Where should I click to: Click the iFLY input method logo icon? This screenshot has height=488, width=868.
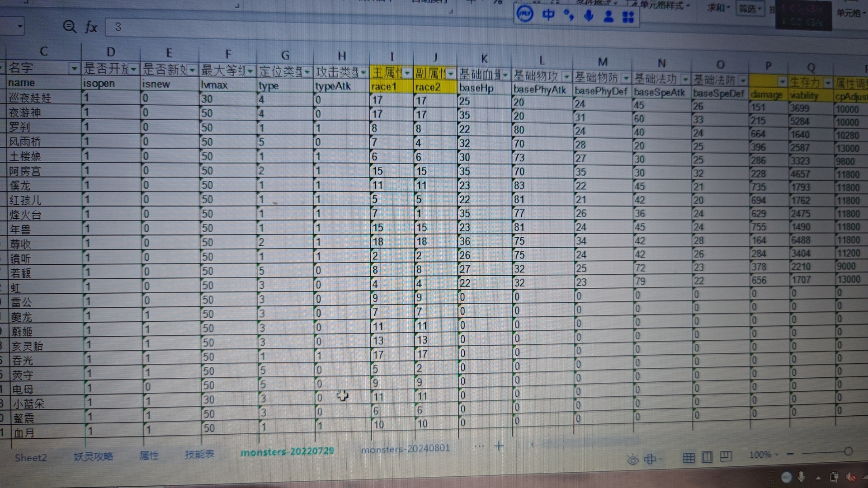pyautogui.click(x=525, y=14)
